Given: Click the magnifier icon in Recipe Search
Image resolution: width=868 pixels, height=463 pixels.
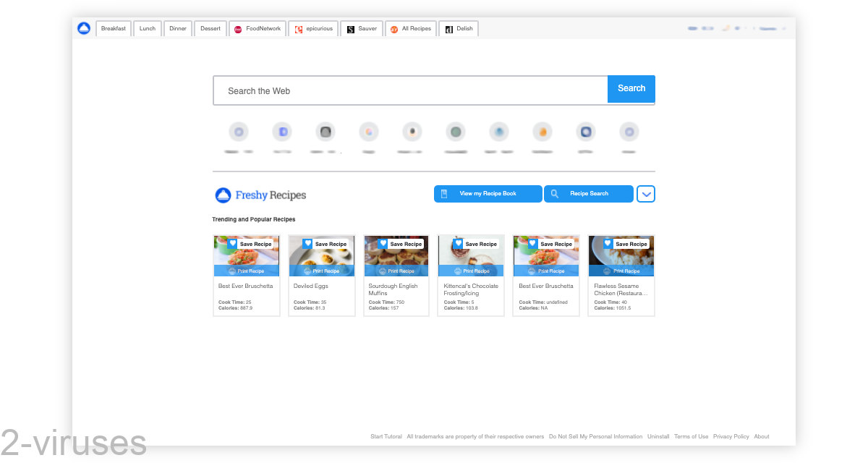Looking at the screenshot, I should (554, 194).
